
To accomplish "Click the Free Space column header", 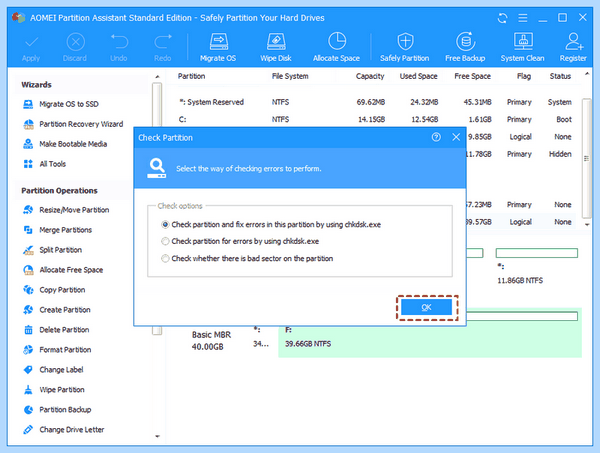I will 473,76.
